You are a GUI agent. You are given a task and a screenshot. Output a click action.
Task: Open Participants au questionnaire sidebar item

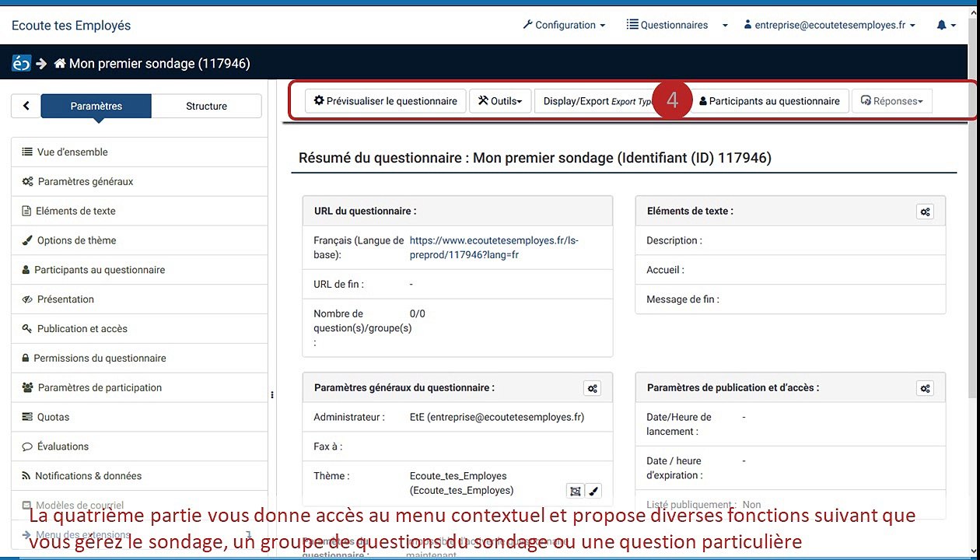[x=139, y=270]
